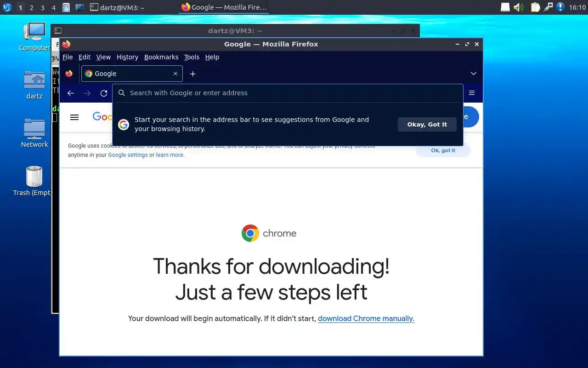The width and height of the screenshot is (588, 368).
Task: Open the terminal window menu icon
Action: point(58,30)
